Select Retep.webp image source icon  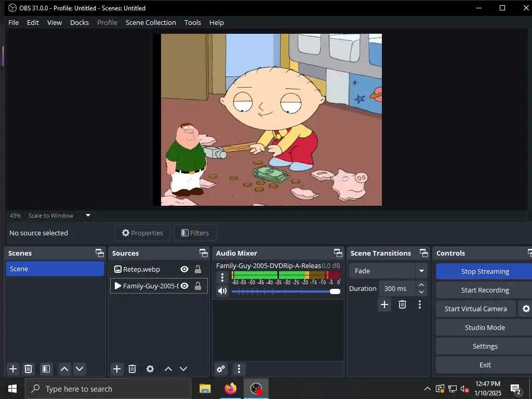click(118, 270)
